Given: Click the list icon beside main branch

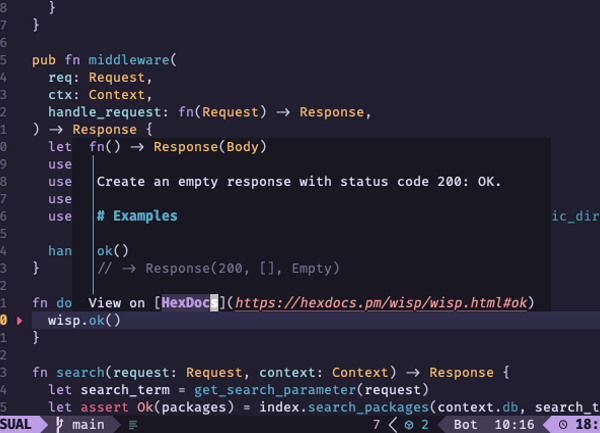Looking at the screenshot, I should (x=133, y=425).
